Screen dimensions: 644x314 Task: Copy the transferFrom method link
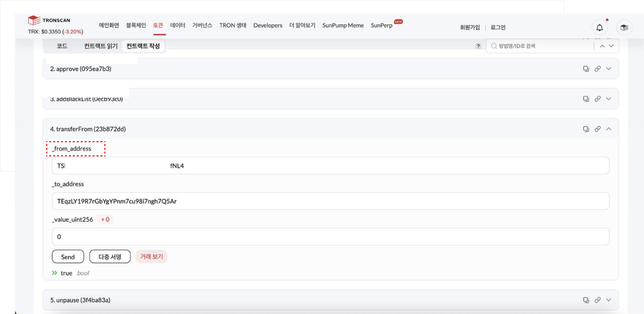point(597,129)
